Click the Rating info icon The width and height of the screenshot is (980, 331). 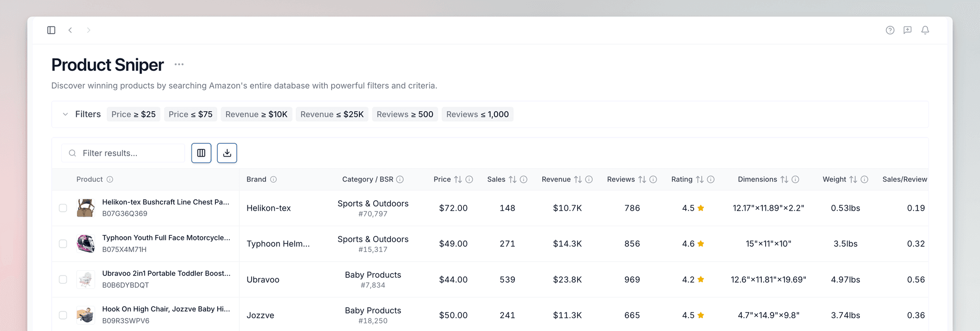point(711,180)
